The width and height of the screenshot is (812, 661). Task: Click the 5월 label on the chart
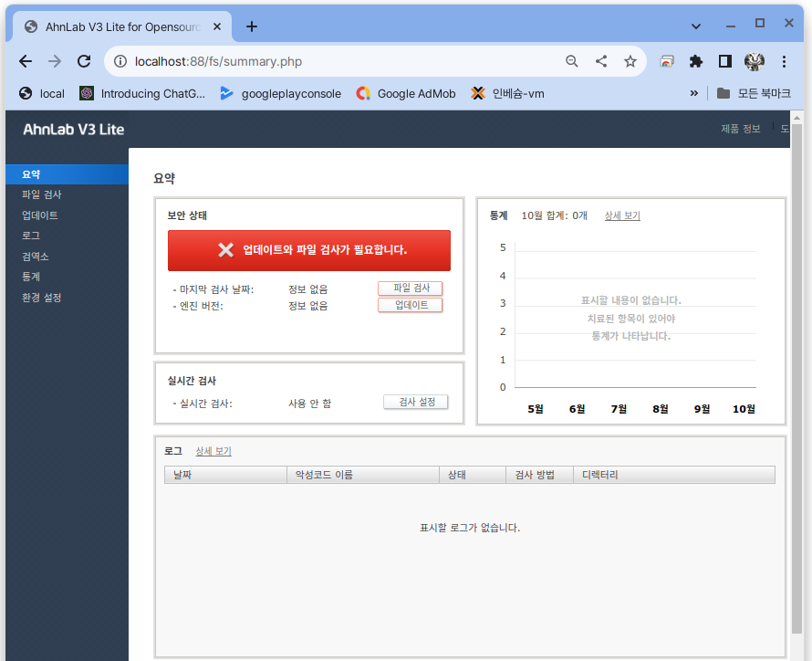[x=536, y=409]
